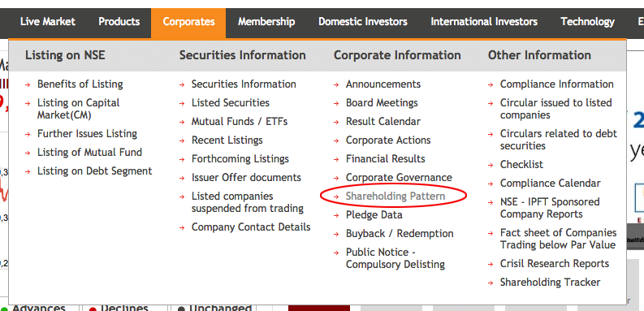Open the Compliance Calendar link
Screen dimensions: 644x311
tap(551, 184)
